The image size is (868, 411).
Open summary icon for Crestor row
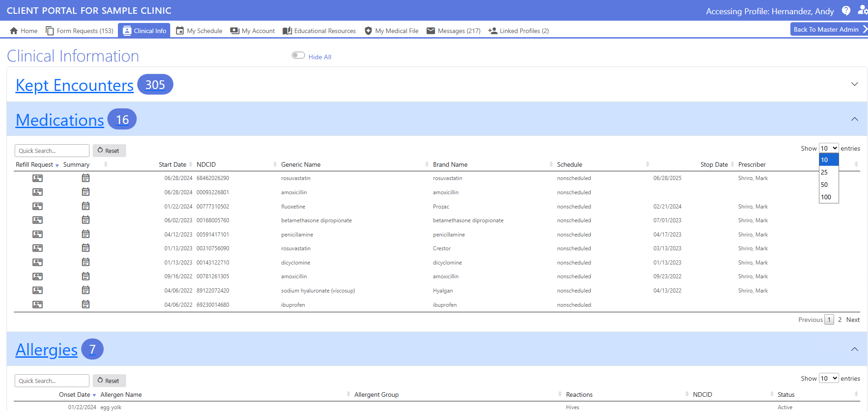[86, 248]
